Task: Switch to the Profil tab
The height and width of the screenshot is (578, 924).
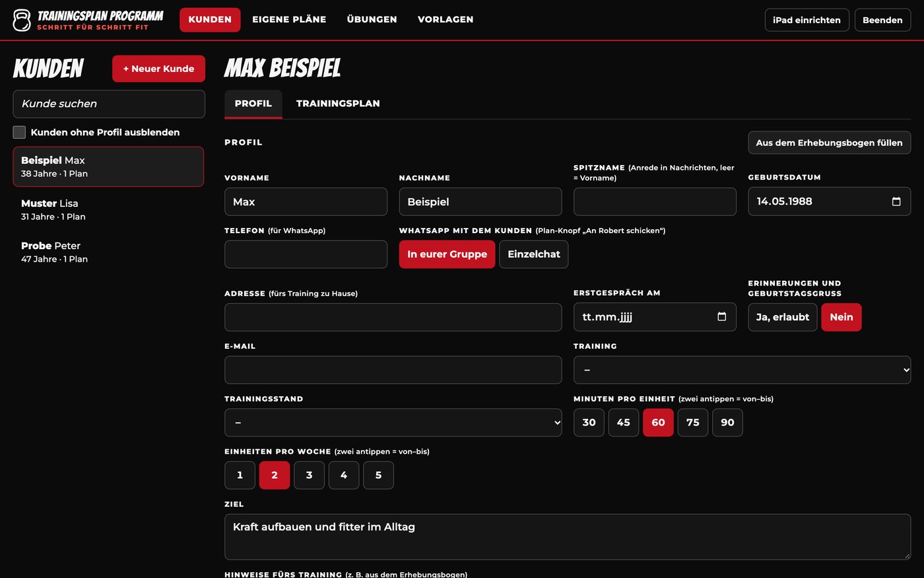Action: point(253,104)
